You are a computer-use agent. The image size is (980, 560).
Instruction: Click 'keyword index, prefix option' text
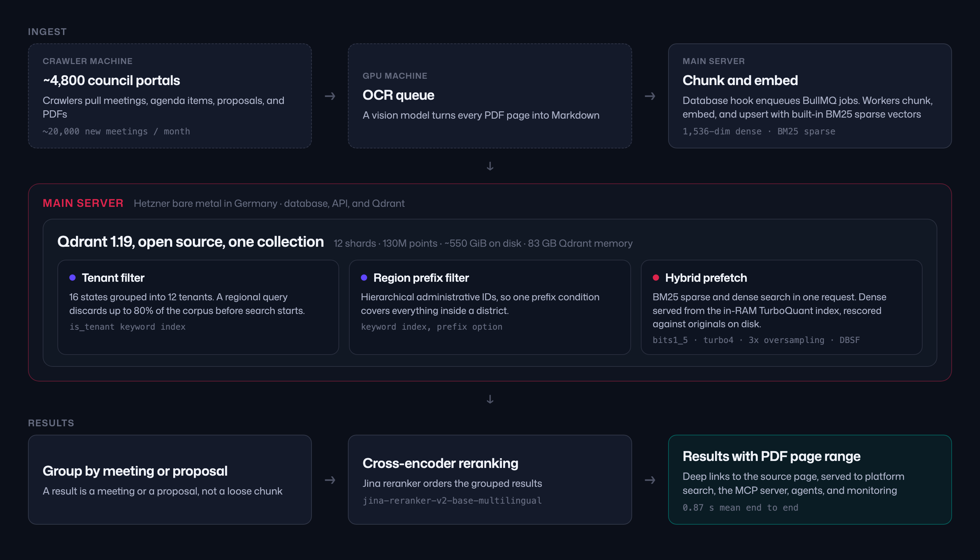(x=431, y=327)
